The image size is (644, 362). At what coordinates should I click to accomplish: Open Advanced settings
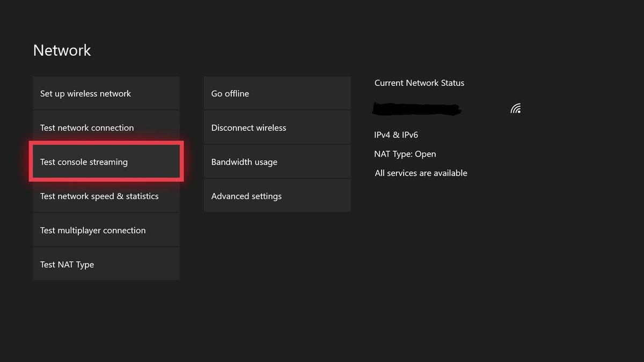[277, 195]
